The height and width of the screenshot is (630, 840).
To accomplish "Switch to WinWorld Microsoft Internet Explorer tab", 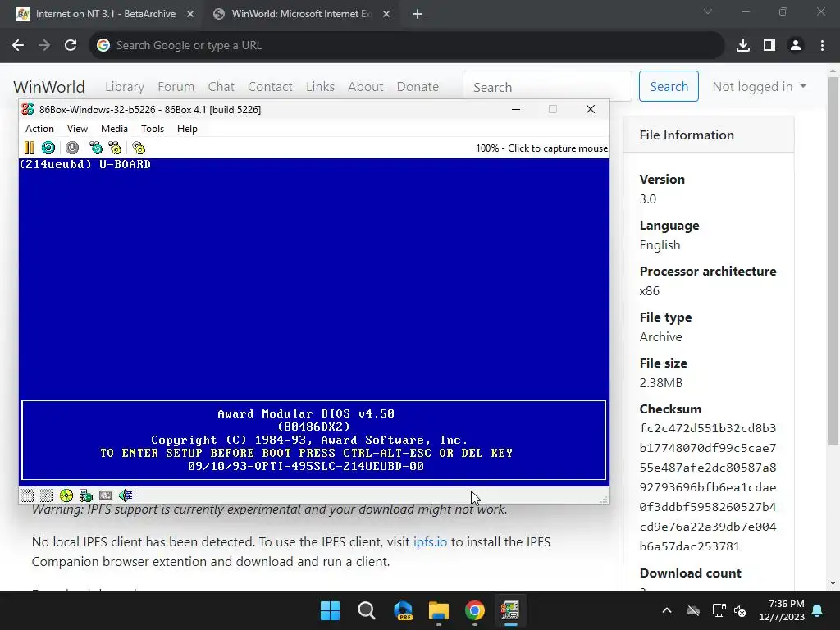I will (x=300, y=14).
